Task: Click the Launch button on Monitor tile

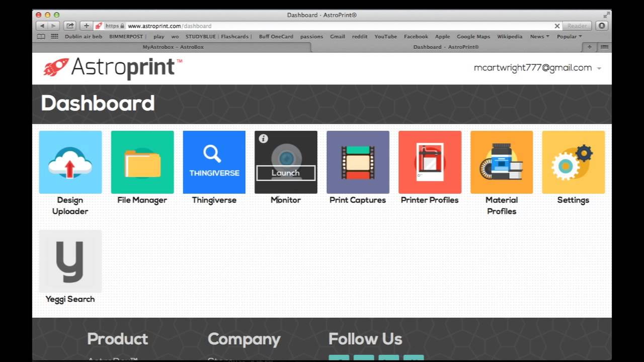Action: (x=286, y=173)
